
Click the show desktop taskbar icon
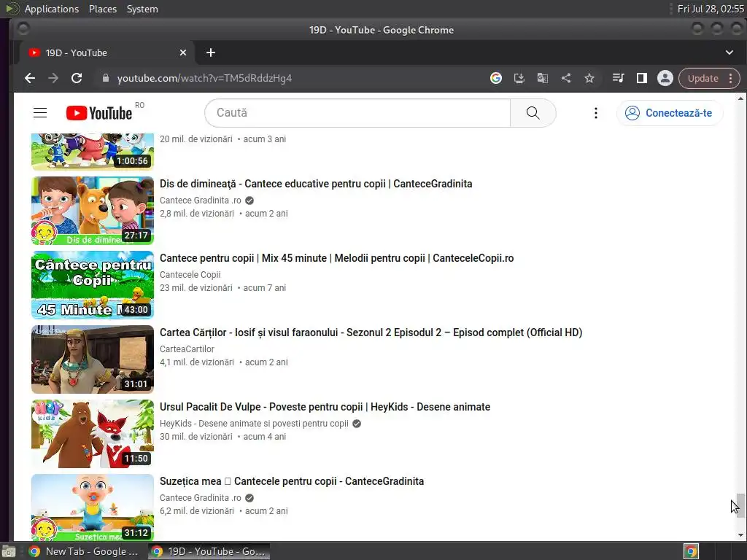(9, 551)
